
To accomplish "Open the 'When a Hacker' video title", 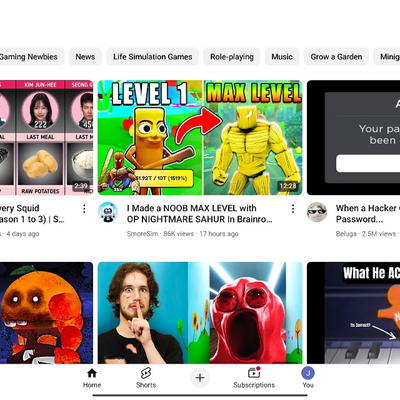I will tap(368, 214).
